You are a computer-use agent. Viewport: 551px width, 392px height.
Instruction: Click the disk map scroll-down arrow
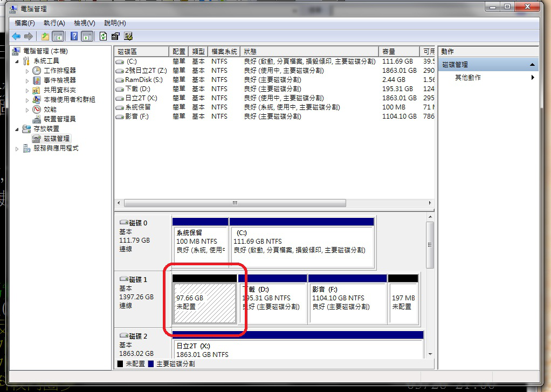[430, 354]
